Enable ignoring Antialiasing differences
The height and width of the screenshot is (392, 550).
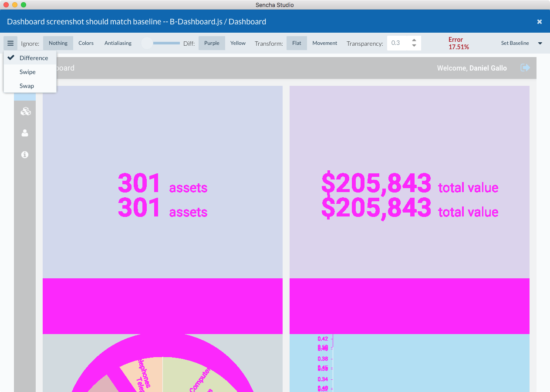tap(118, 43)
